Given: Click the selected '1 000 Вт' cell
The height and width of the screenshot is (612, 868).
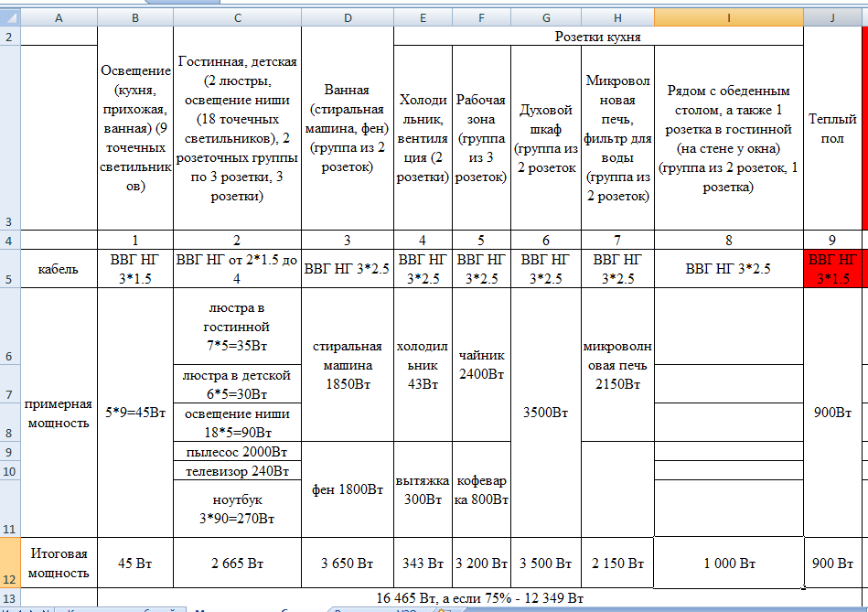Looking at the screenshot, I should pos(729,563).
